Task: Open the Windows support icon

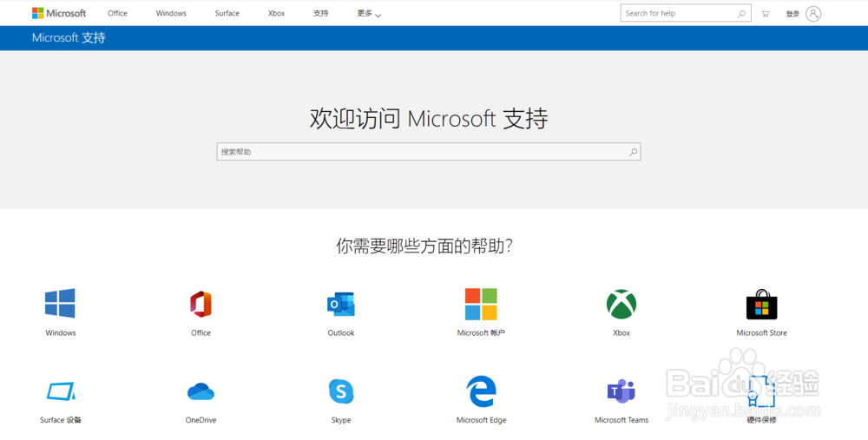Action: coord(61,303)
